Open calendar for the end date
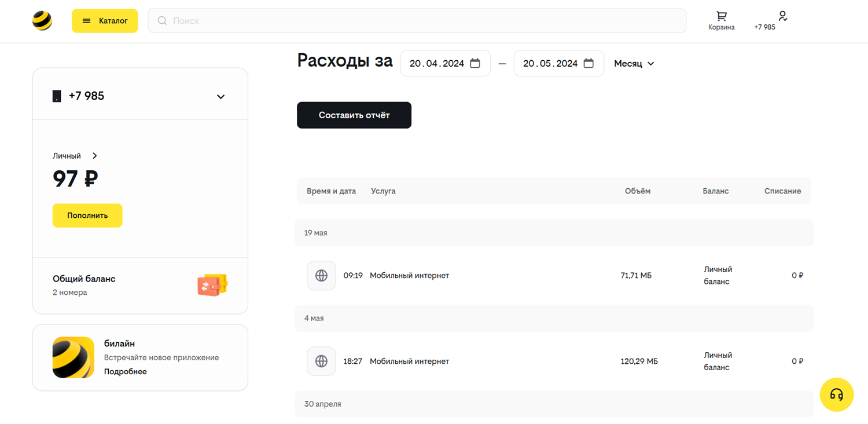Viewport: 868px width, 424px height. coord(589,64)
